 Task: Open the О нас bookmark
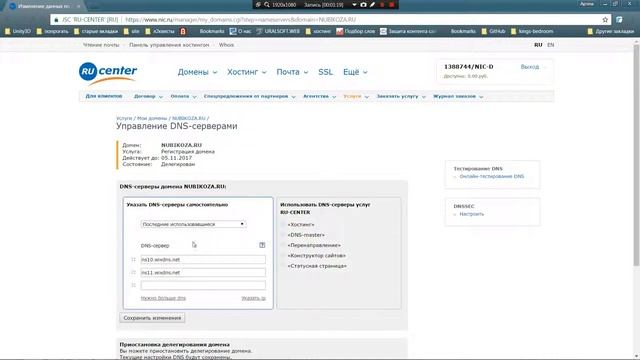(240, 31)
